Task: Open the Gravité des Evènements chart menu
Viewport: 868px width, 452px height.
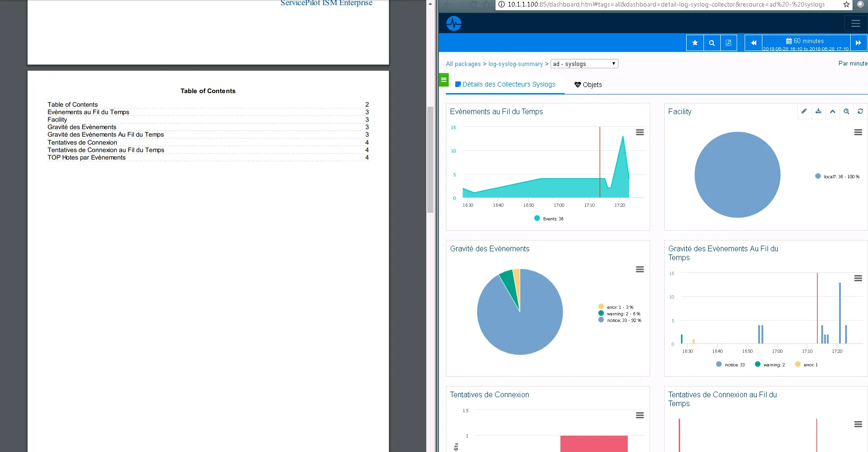Action: 639,270
